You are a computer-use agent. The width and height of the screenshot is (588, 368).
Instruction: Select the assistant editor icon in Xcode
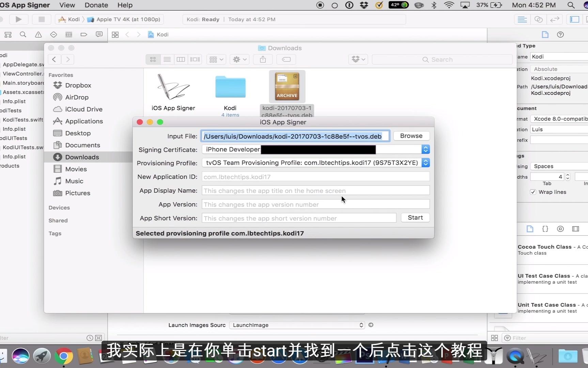click(x=539, y=19)
